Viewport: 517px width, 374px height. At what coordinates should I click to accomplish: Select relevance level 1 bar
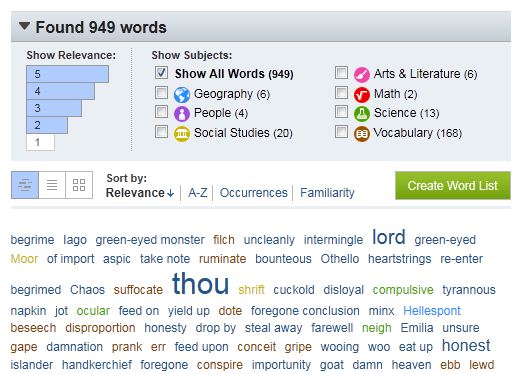40,142
